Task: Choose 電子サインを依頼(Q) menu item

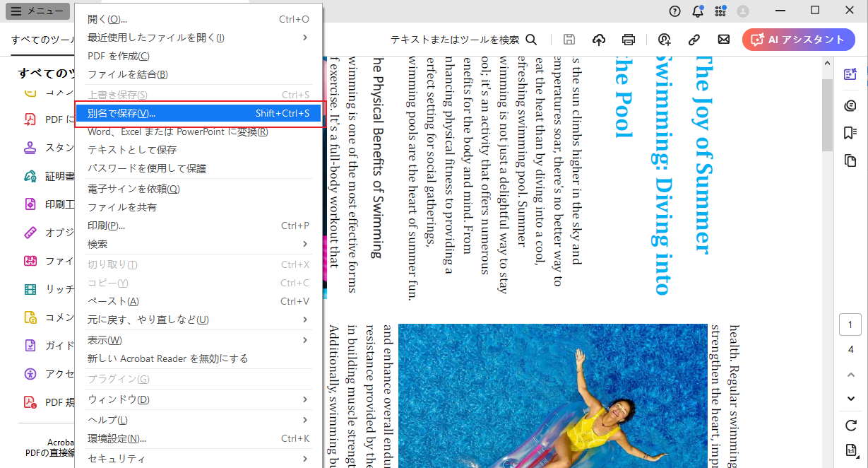Action: pos(198,189)
